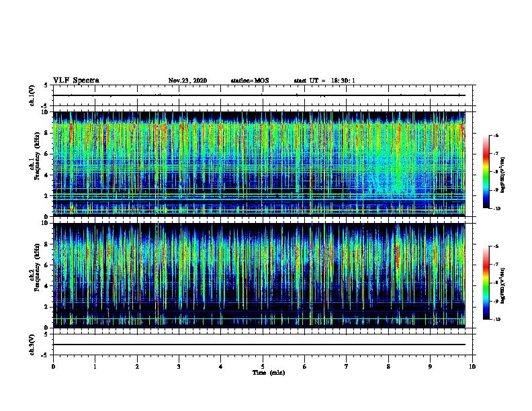
Task: Click the ch.1 'Frequency (kHz)' axis label
Action: (37, 156)
